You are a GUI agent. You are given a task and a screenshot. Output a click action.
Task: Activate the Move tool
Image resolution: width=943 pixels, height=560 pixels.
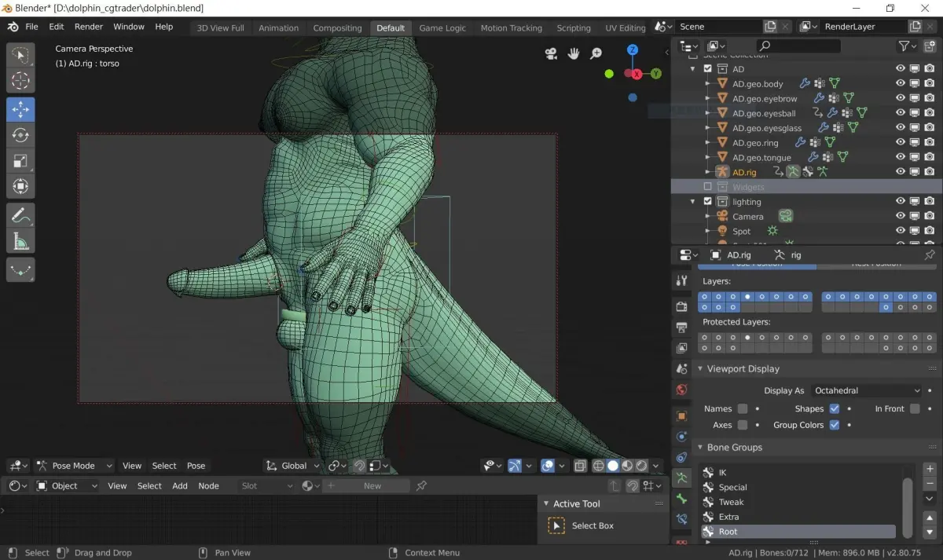20,109
